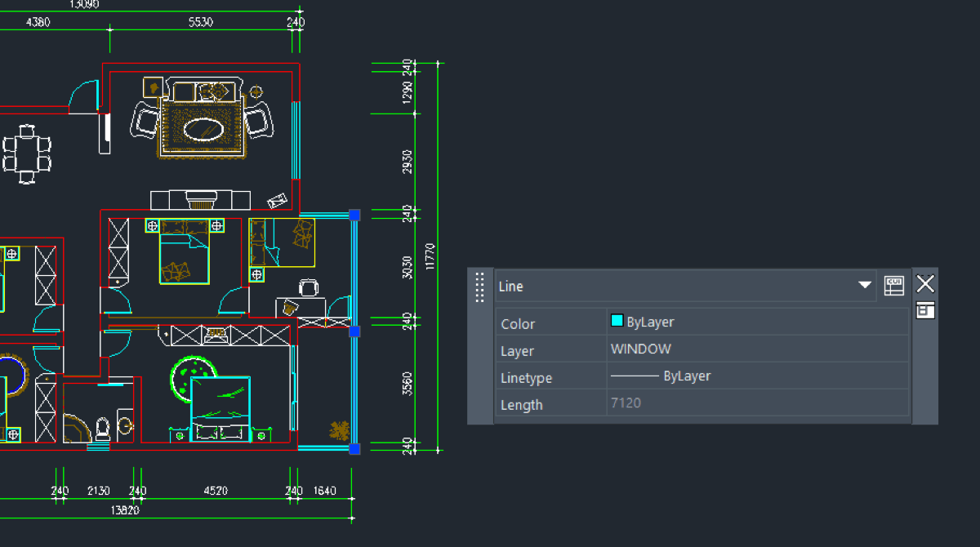
Task: Click the 13820 bottom overall dimension text
Action: coord(125,509)
